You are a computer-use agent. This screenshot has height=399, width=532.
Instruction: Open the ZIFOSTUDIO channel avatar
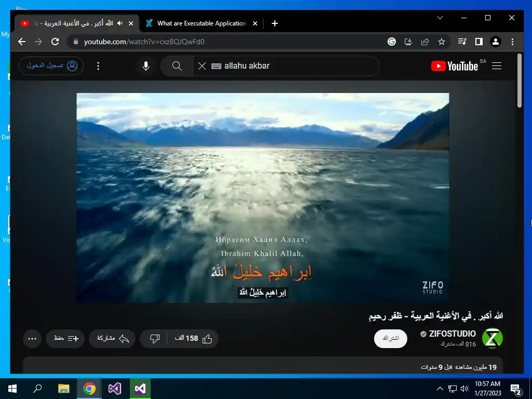click(493, 338)
